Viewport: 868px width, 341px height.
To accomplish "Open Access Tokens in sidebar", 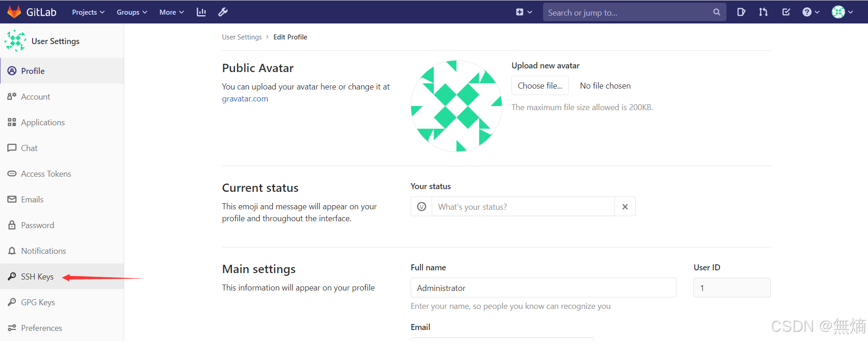I will pyautogui.click(x=62, y=173).
